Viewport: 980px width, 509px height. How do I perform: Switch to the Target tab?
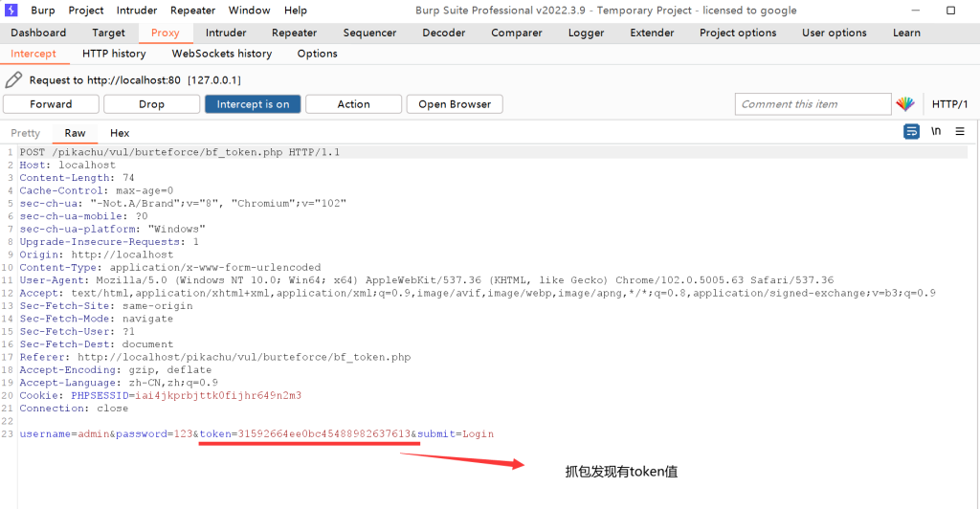pos(109,33)
